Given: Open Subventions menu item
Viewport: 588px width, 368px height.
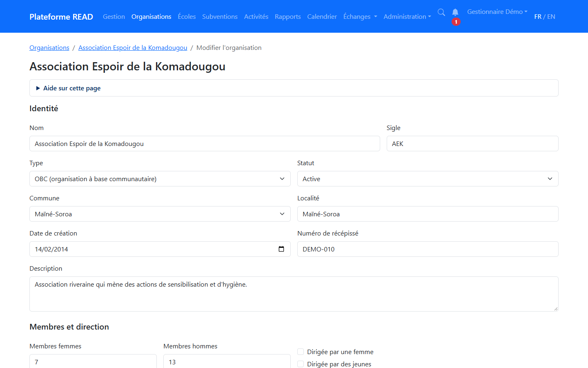Looking at the screenshot, I should [220, 16].
